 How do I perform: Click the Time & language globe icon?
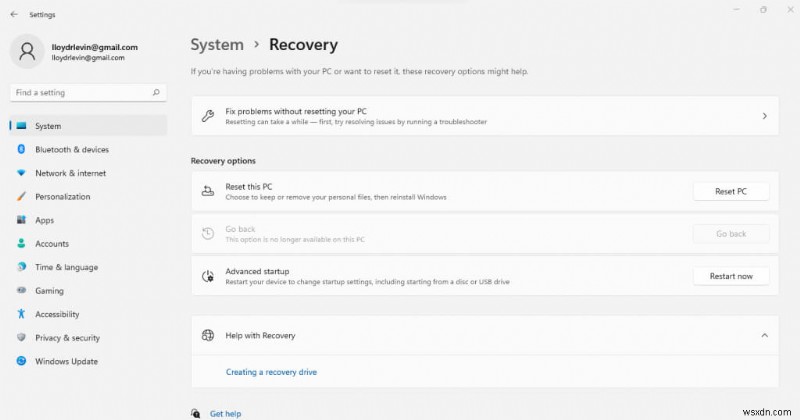point(21,267)
